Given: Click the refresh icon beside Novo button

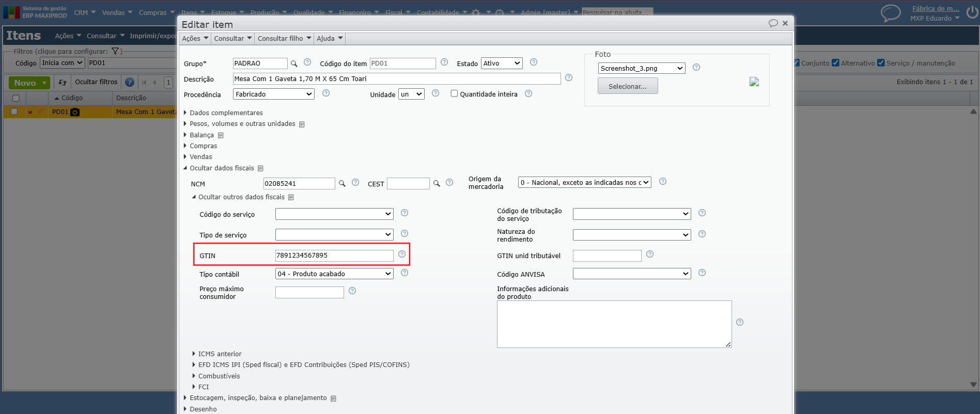Looking at the screenshot, I should [x=63, y=83].
